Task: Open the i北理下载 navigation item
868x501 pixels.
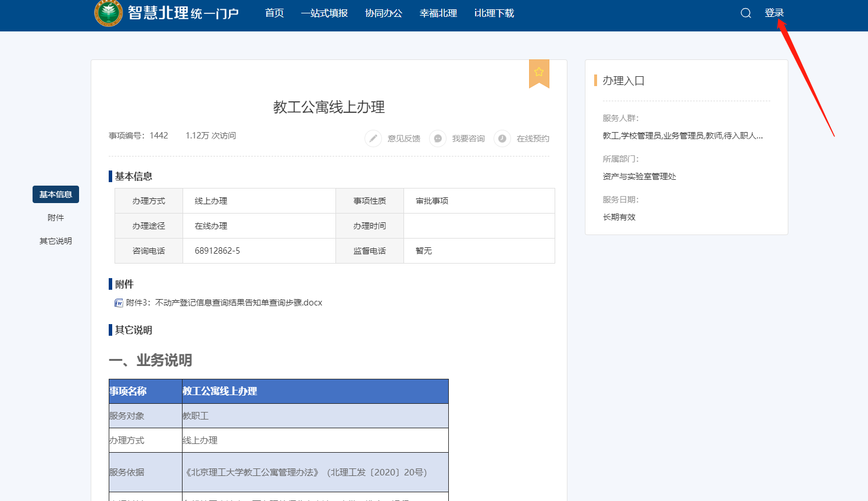Action: [494, 13]
